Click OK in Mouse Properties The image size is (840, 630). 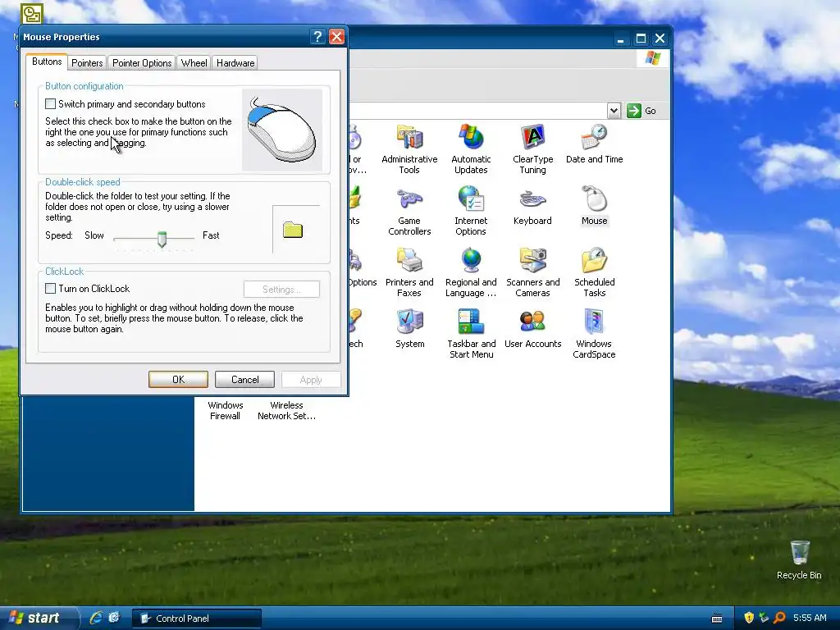[x=178, y=379]
